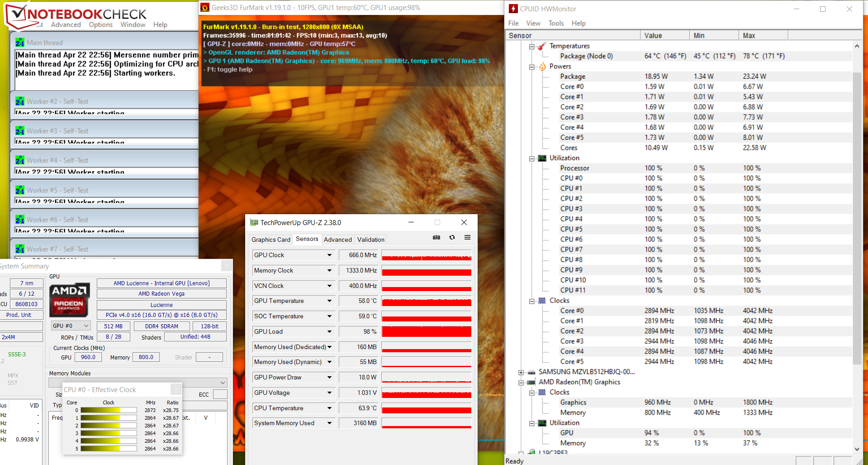
Task: Open the System Memory Used sensor dropdown
Action: point(330,423)
